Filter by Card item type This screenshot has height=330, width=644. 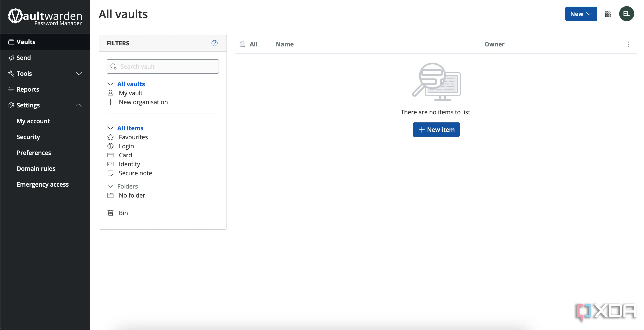(x=125, y=155)
